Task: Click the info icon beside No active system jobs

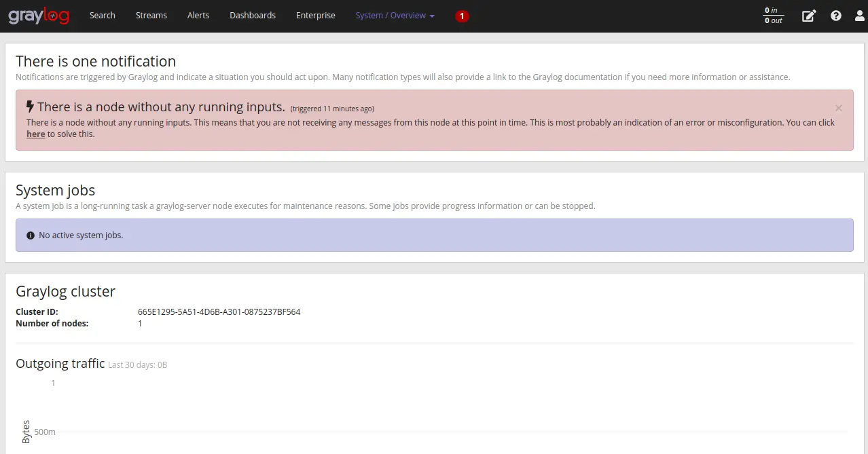Action: click(x=31, y=235)
